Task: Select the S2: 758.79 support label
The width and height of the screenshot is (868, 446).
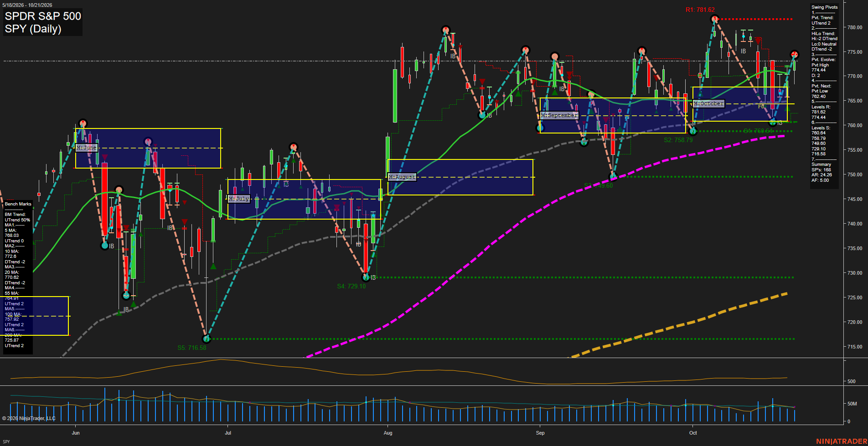Action: (678, 140)
